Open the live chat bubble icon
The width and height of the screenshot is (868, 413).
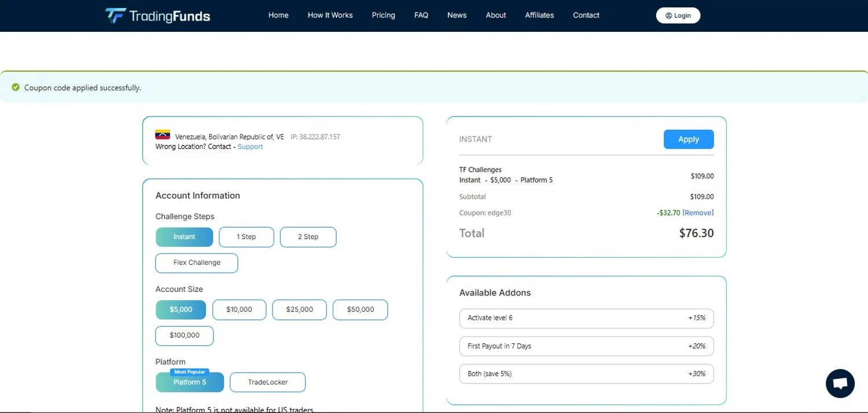coord(840,383)
